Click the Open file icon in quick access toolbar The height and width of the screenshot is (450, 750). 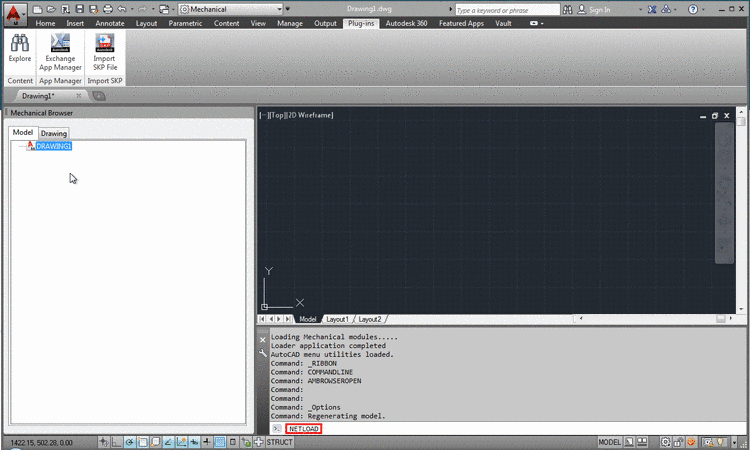(51, 9)
